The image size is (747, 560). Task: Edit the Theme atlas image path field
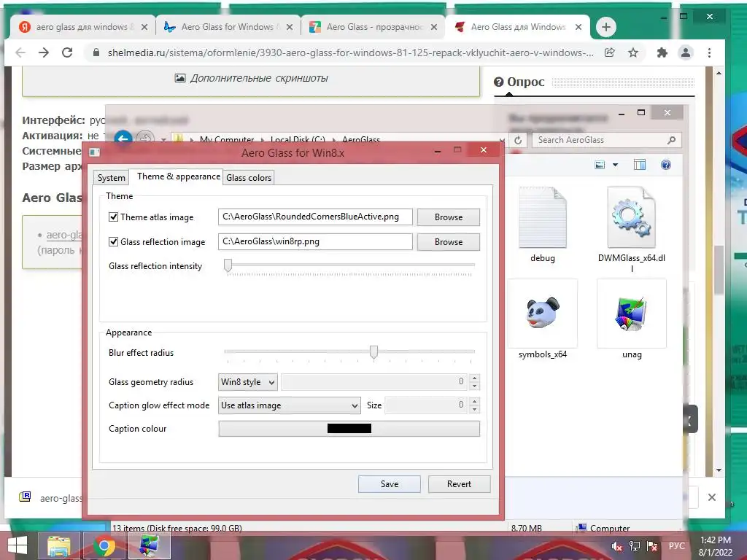(315, 217)
